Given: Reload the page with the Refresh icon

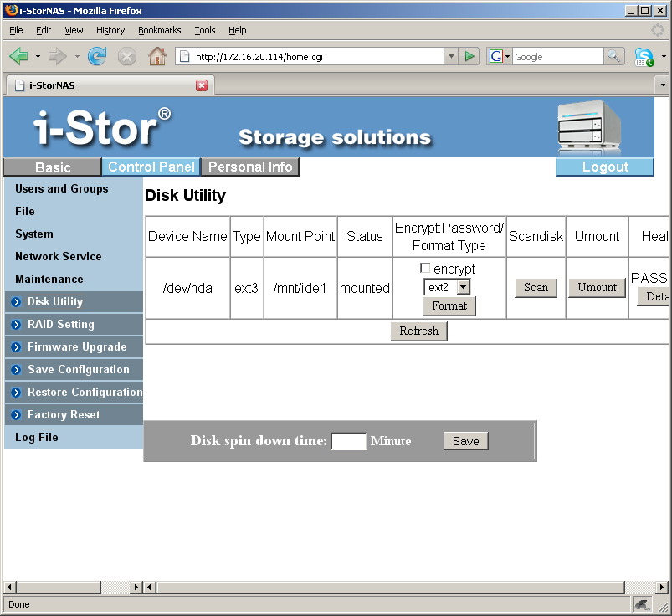Looking at the screenshot, I should [x=97, y=56].
